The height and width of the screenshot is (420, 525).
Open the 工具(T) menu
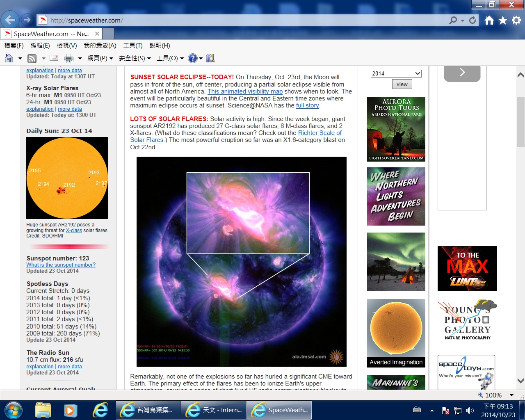click(x=133, y=46)
